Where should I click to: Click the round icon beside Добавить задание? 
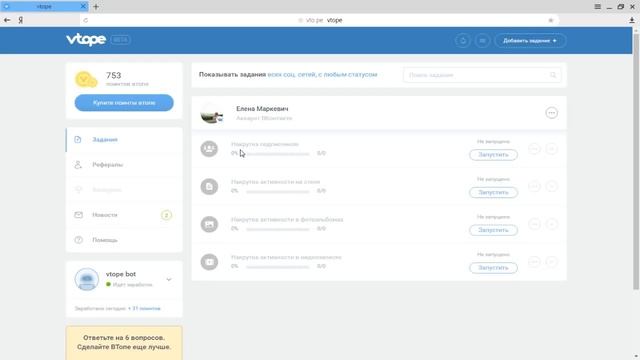(482, 40)
